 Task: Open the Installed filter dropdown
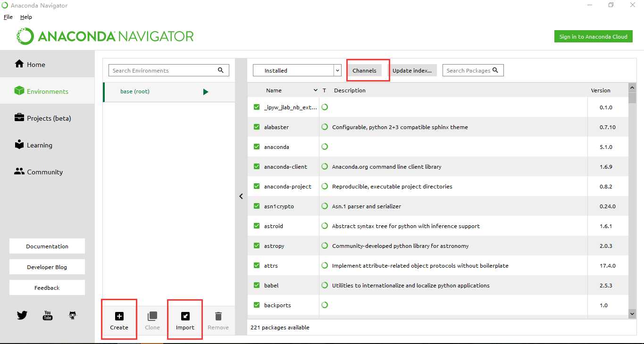pos(297,70)
